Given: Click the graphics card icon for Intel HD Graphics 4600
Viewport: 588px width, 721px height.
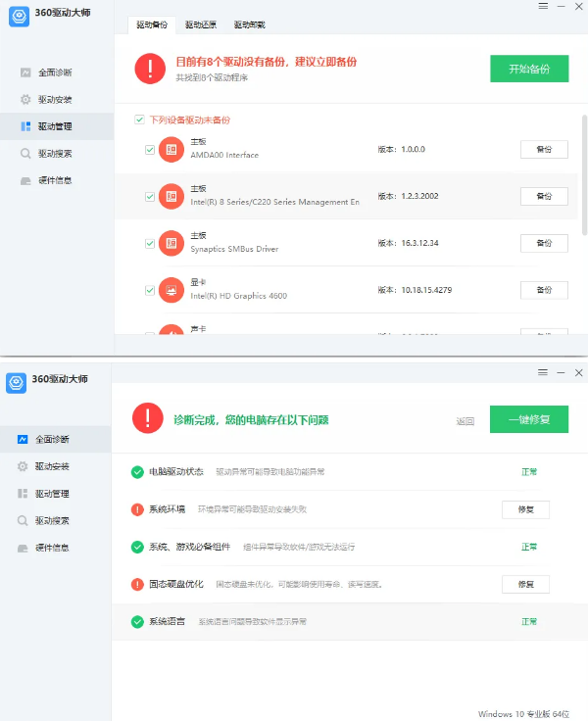Looking at the screenshot, I should pyautogui.click(x=171, y=290).
